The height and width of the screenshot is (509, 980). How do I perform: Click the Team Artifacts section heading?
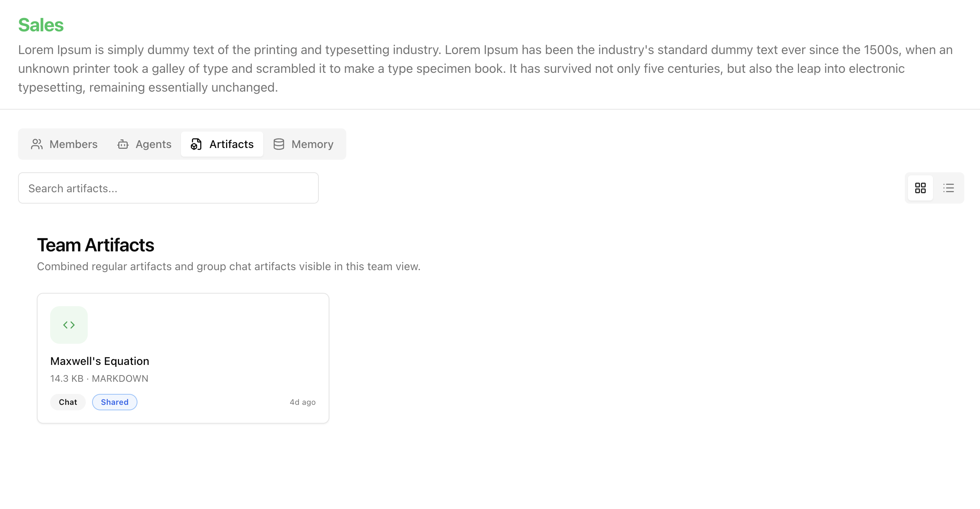(96, 245)
